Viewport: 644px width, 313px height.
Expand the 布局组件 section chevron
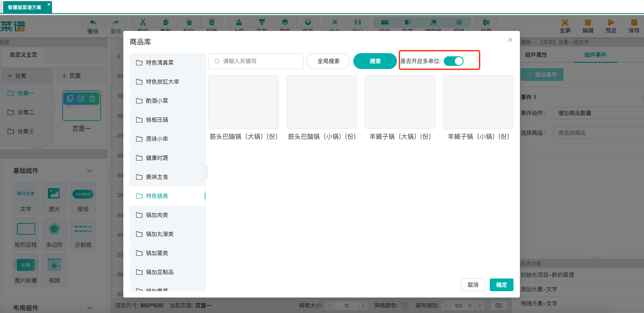[90, 308]
